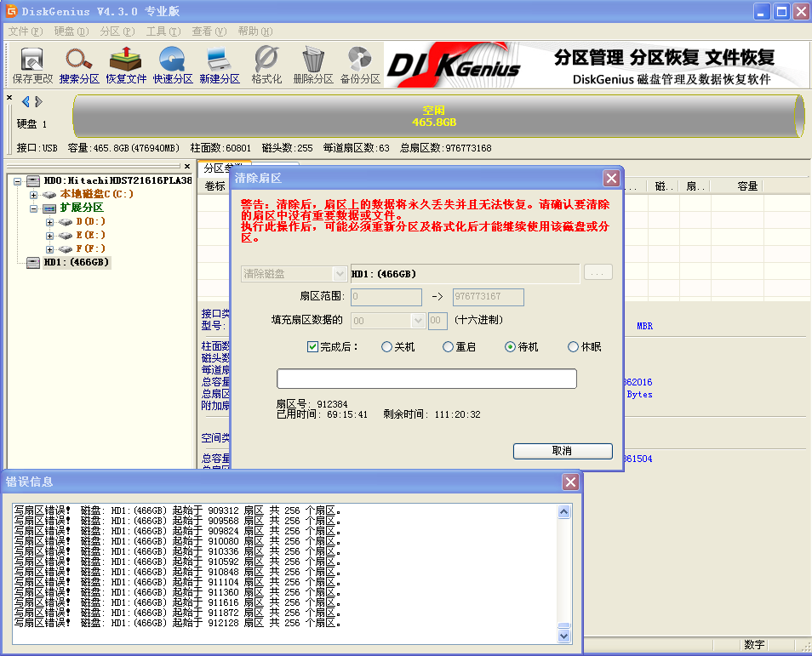Click the start sector range field showing 0

point(386,297)
